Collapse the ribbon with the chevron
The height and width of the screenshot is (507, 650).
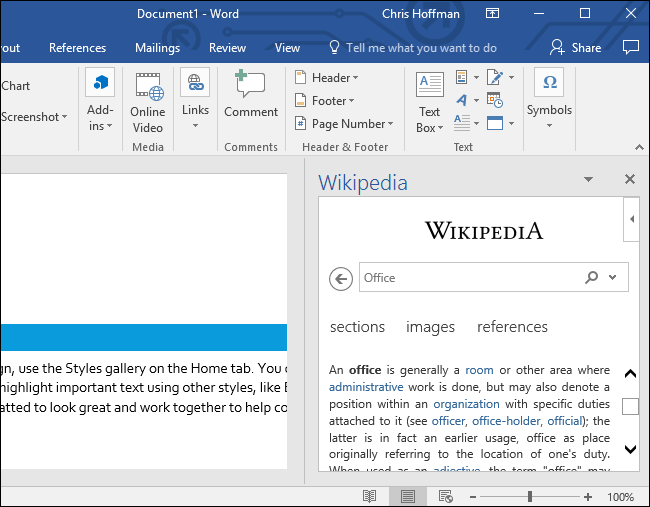(x=639, y=147)
